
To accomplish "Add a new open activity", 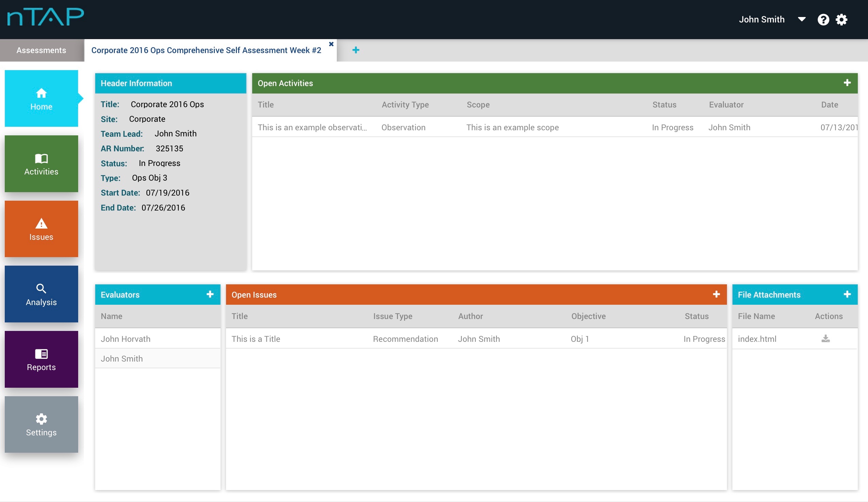I will (847, 83).
